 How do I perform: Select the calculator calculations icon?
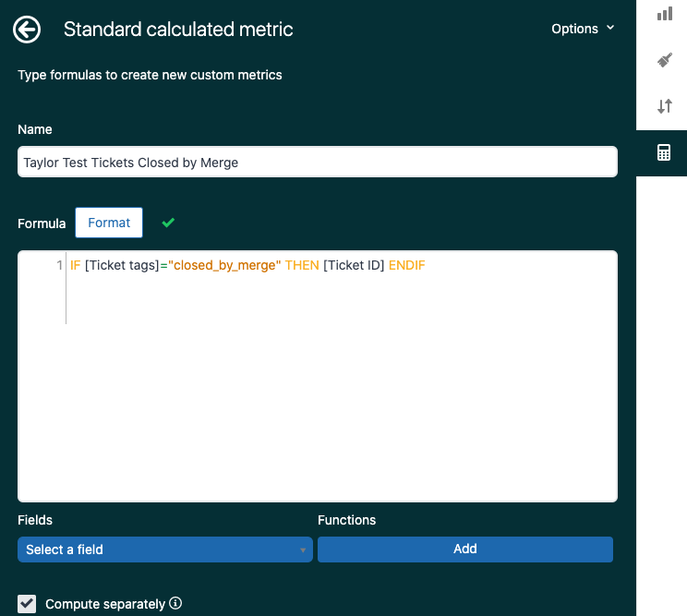(664, 153)
